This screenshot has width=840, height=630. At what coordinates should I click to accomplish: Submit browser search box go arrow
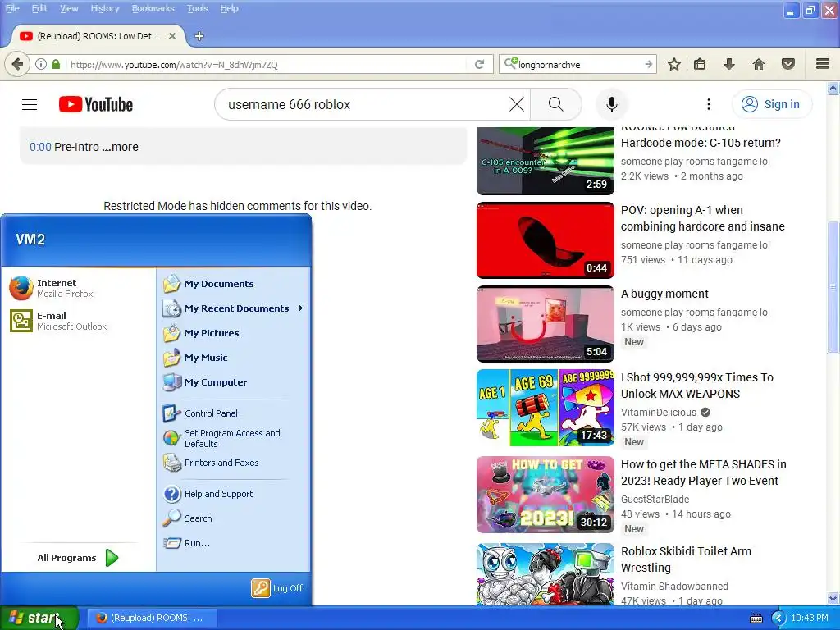pyautogui.click(x=649, y=64)
